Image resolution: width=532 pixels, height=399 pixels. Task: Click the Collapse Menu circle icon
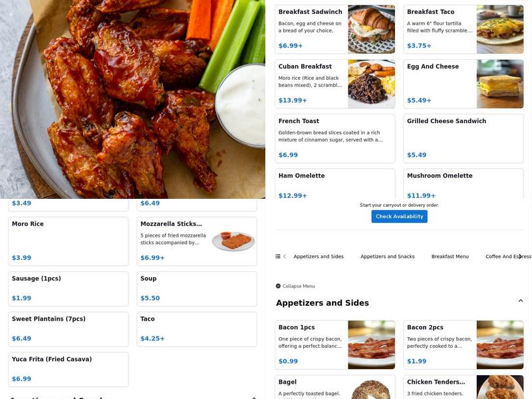click(278, 286)
